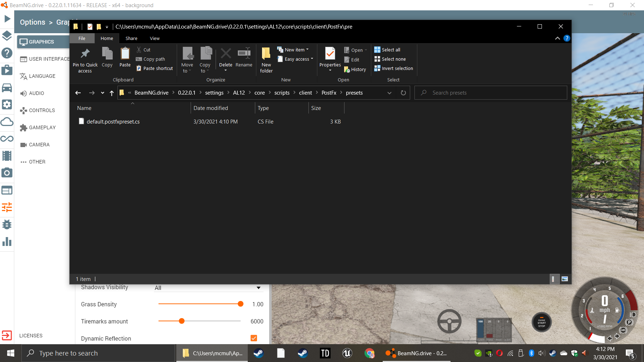Adjust the Grass Density slider handle
The image size is (644, 362).
tap(241, 304)
